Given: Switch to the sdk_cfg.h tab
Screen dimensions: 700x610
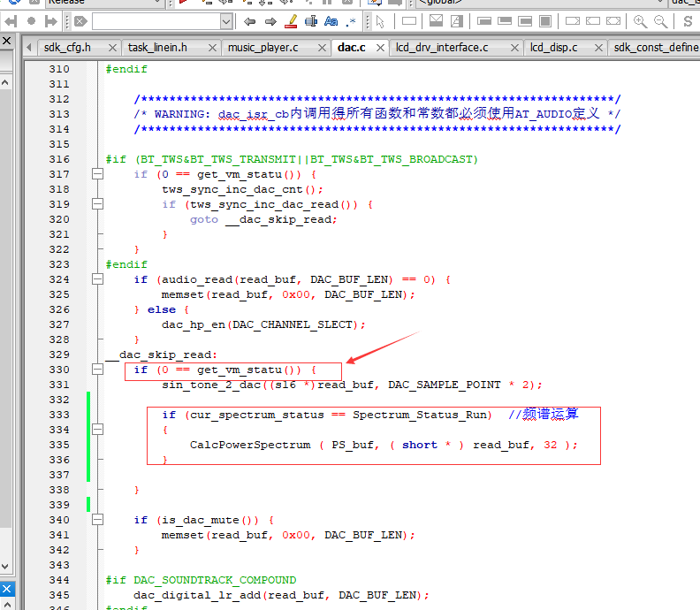Looking at the screenshot, I should coord(67,48).
